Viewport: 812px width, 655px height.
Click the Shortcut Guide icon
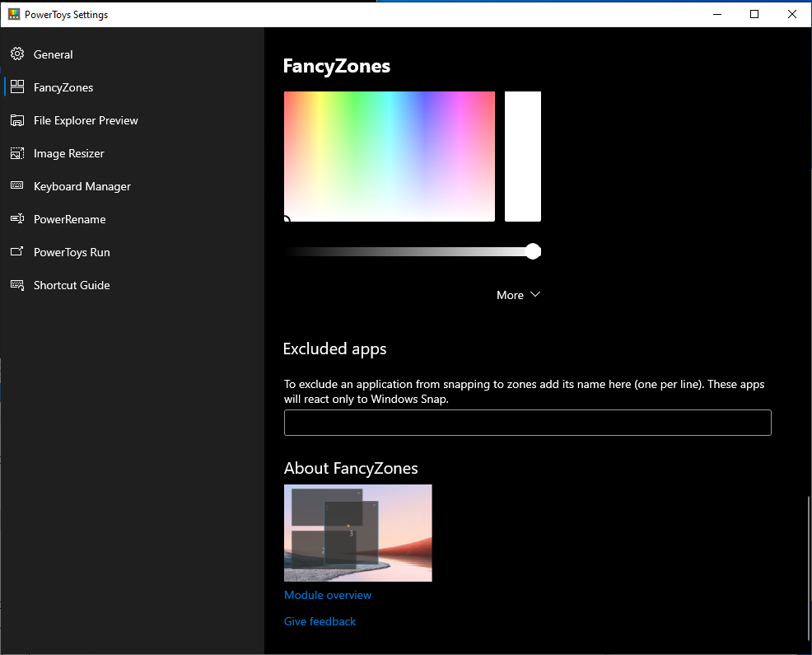pyautogui.click(x=17, y=285)
